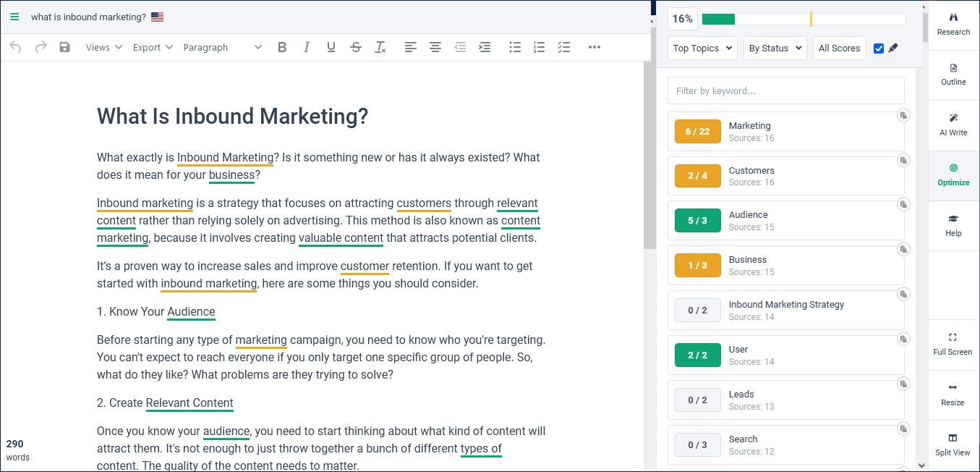Click the All Scores button
Viewport: 980px width, 472px height.
pyautogui.click(x=839, y=48)
